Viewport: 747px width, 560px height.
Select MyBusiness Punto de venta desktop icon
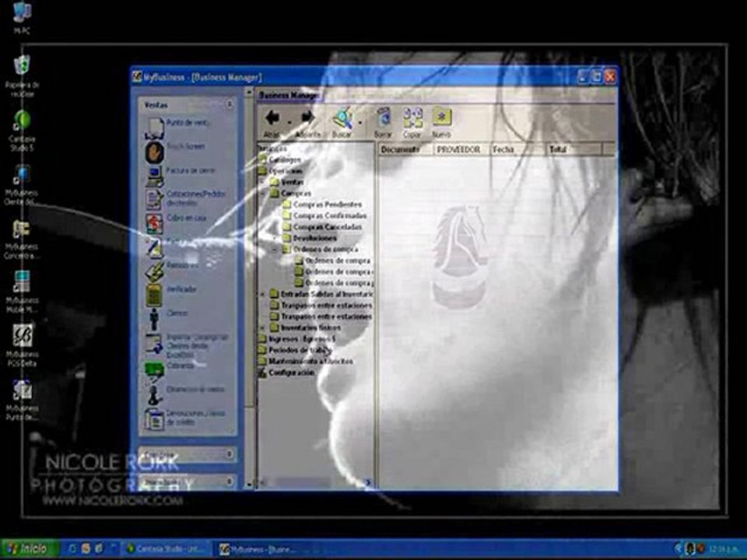pos(22,400)
